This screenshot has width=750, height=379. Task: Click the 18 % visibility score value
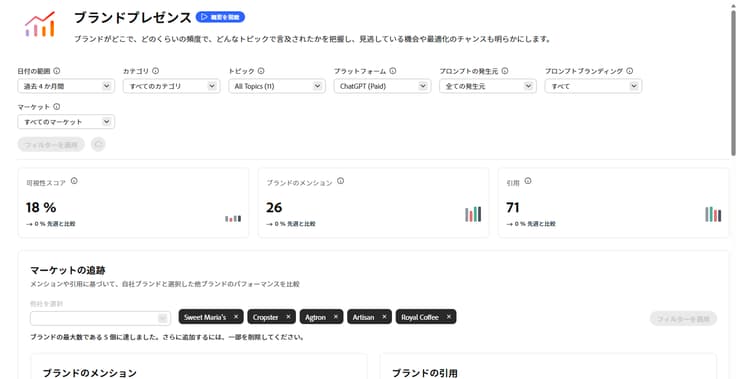(41, 207)
